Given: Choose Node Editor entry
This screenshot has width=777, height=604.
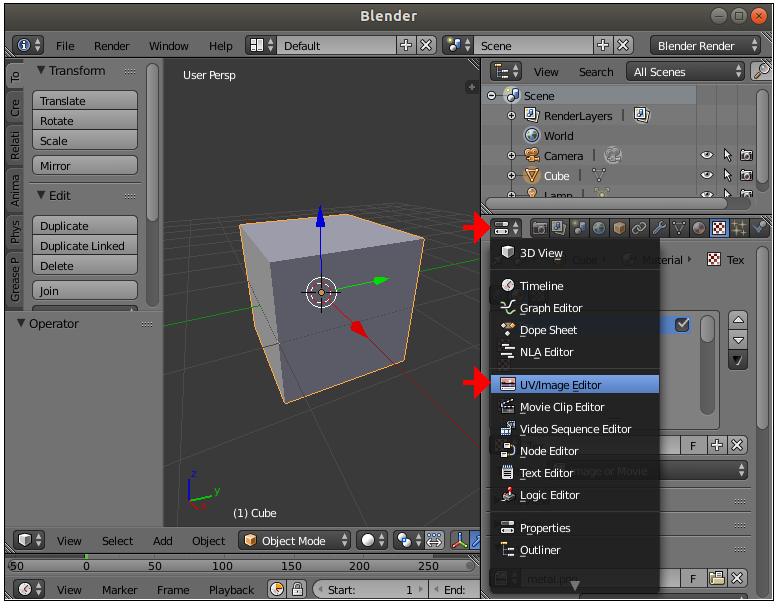Looking at the screenshot, I should 575,451.
